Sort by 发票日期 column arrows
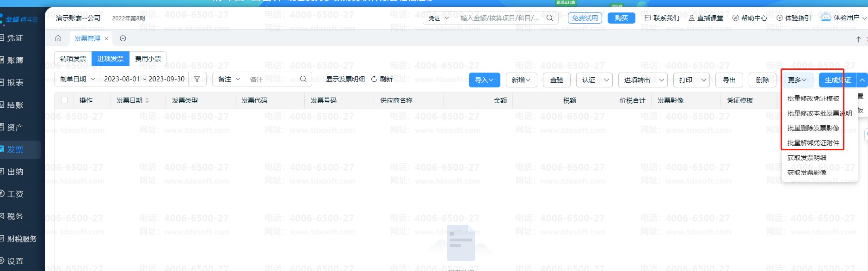Viewport: 868px width, 271px height. (x=147, y=100)
